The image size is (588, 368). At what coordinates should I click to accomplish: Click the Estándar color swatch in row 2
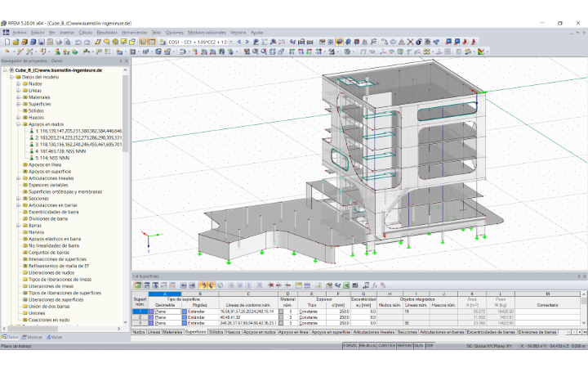pyautogui.click(x=184, y=317)
